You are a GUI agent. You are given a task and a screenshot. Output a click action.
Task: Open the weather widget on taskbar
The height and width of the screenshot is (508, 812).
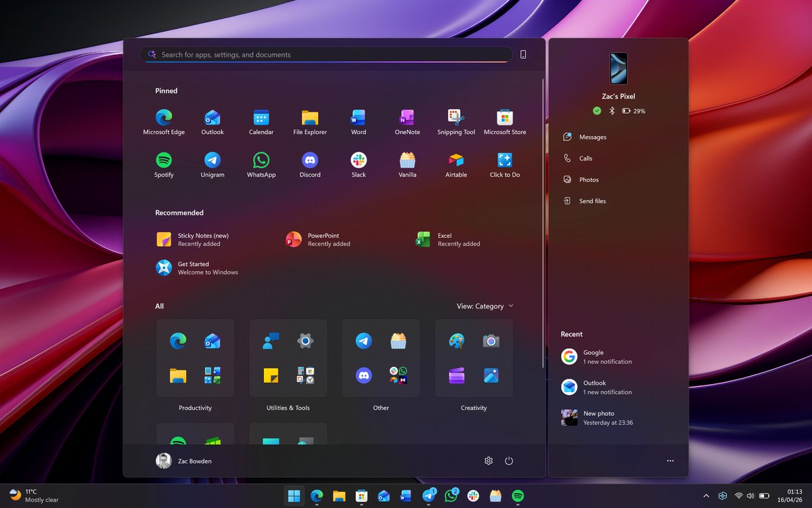click(34, 496)
